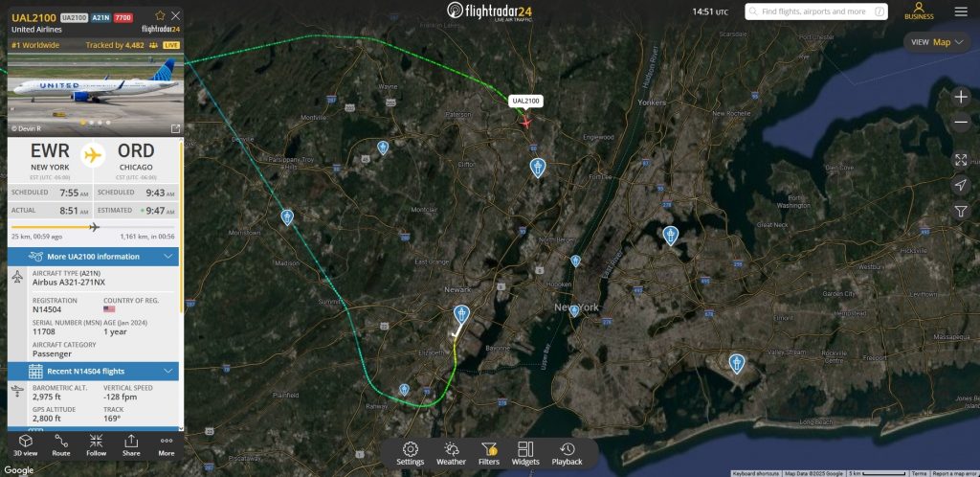The image size is (980, 477).
Task: Open the More options menu
Action: coord(167,445)
